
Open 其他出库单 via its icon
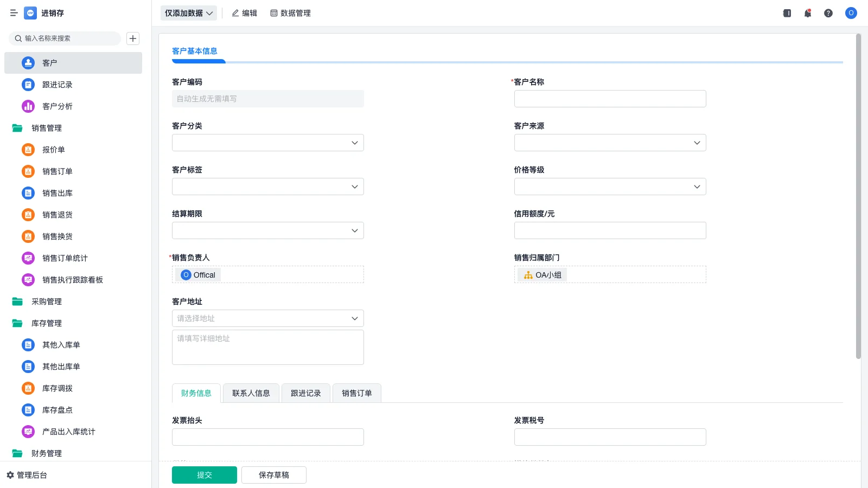28,367
